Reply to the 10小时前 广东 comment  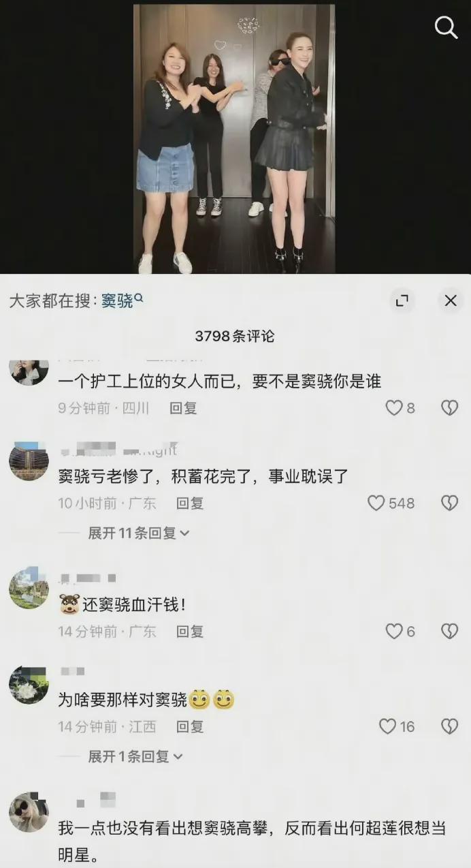coord(190,503)
